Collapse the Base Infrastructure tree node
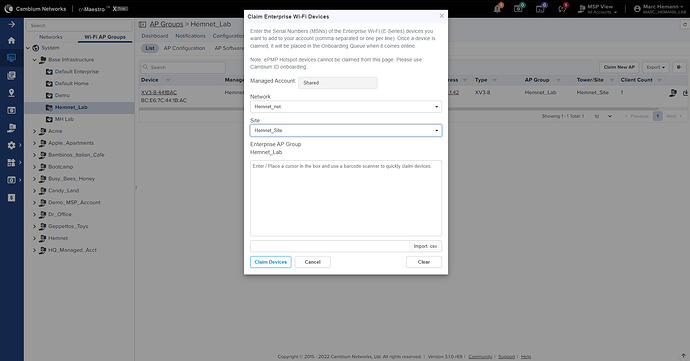 click(x=34, y=60)
